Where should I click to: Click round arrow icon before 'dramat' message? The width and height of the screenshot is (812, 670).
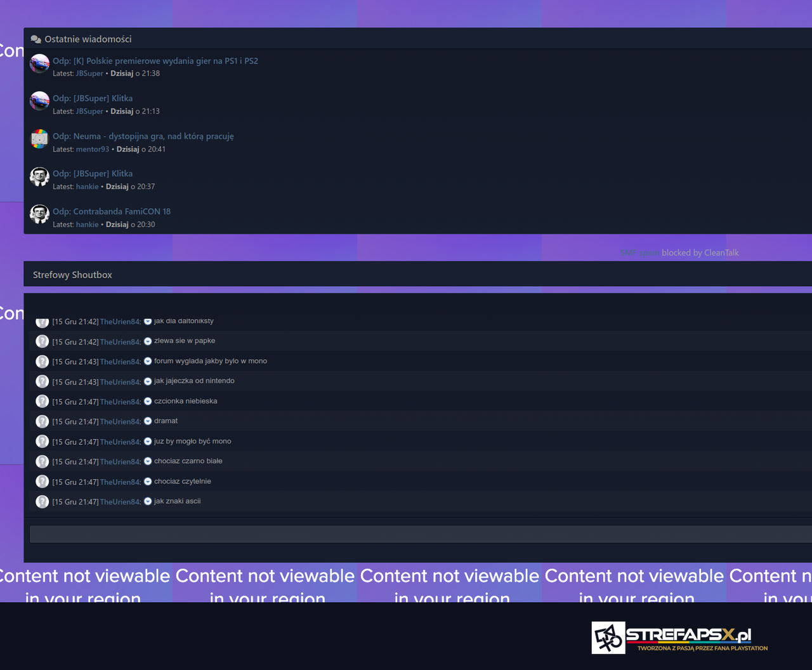148,421
